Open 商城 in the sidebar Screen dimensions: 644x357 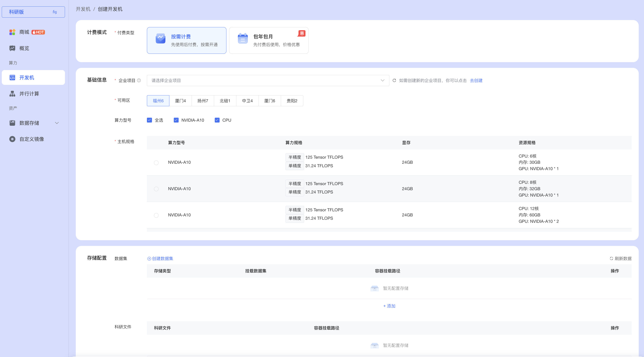pyautogui.click(x=33, y=32)
